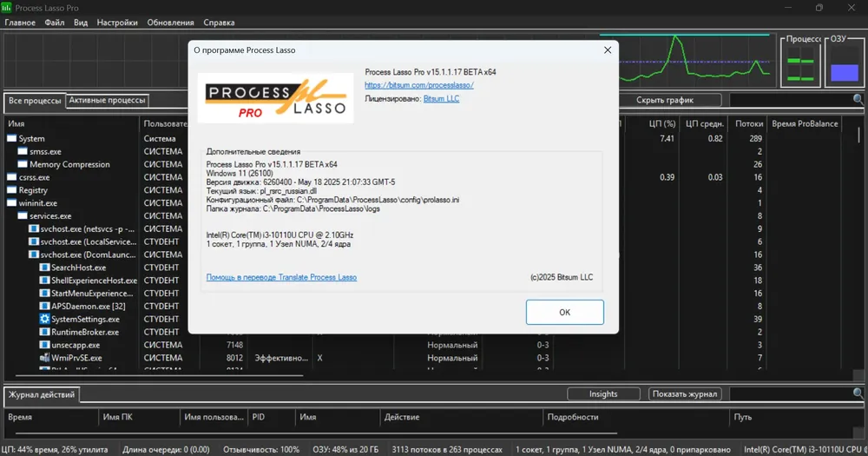Image resolution: width=868 pixels, height=456 pixels.
Task: Click the Memory Compression process icon
Action: [23, 164]
